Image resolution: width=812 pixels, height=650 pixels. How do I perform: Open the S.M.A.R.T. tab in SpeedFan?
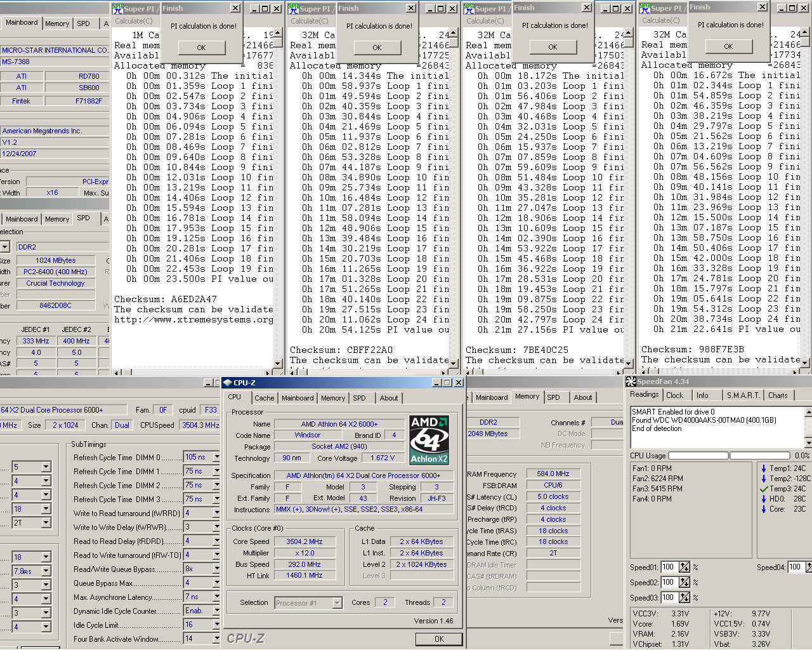743,395
